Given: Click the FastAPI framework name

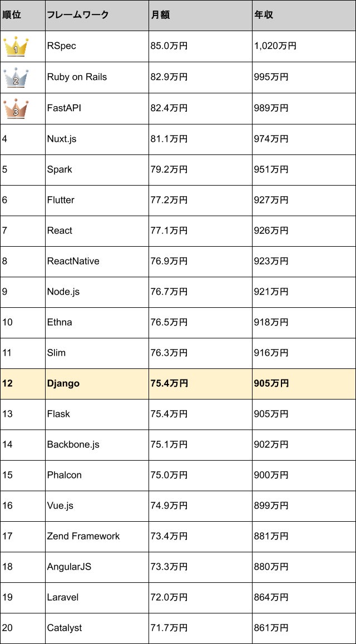Looking at the screenshot, I should pyautogui.click(x=64, y=108).
